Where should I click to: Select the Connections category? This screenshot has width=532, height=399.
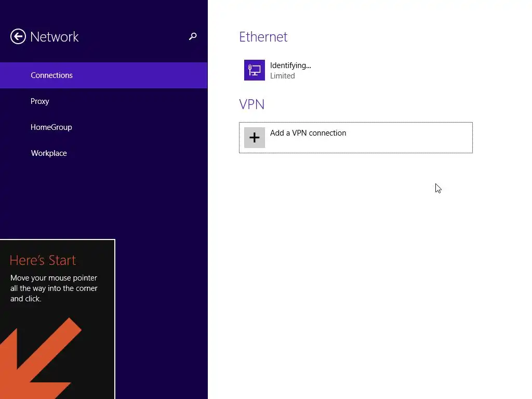pos(103,75)
